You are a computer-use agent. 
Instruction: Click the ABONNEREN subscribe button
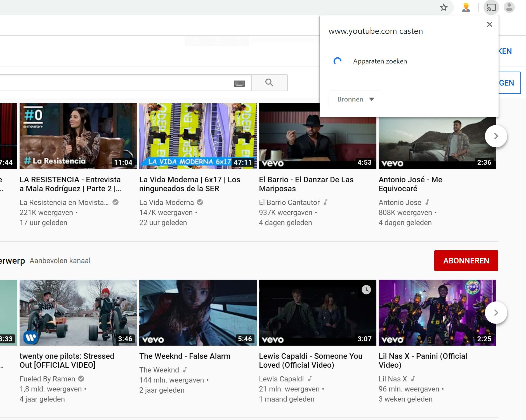click(466, 261)
